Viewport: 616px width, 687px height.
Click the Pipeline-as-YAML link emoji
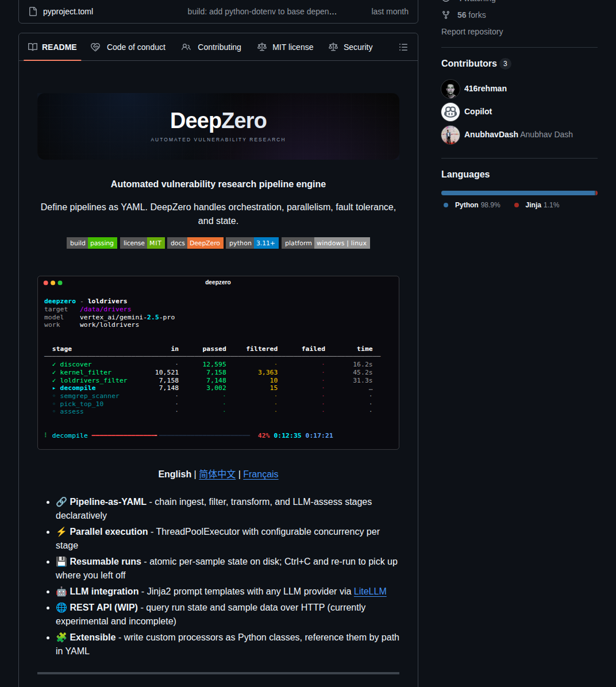(61, 502)
